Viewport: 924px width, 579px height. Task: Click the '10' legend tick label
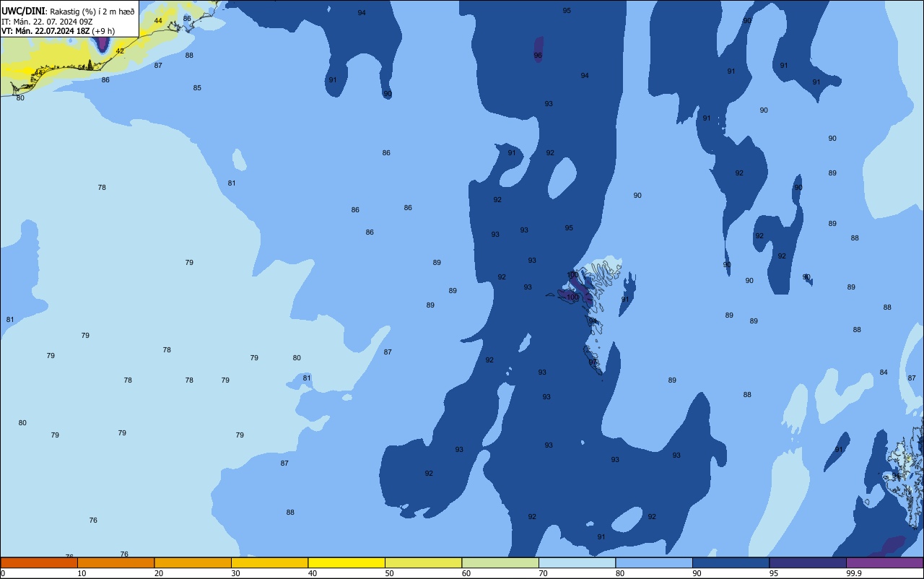point(82,573)
